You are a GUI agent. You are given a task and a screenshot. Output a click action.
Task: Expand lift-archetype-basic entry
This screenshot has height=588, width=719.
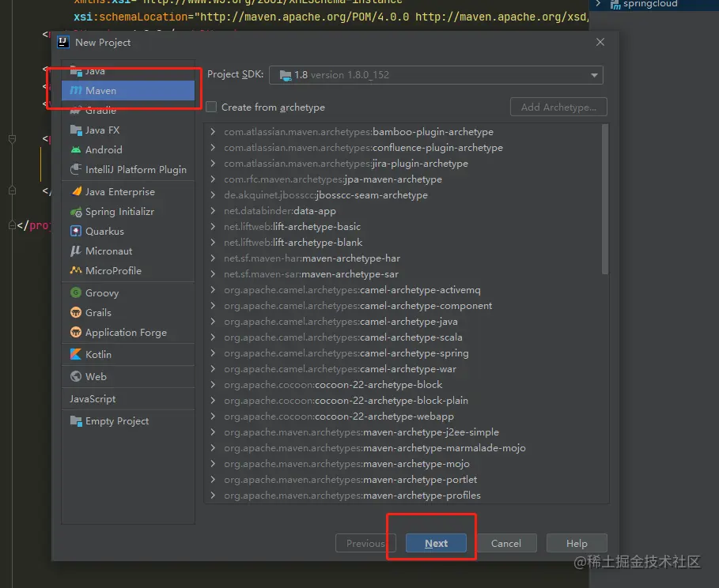coord(213,226)
